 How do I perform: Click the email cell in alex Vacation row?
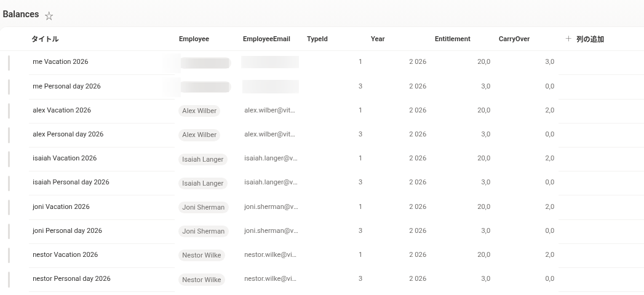(270, 110)
